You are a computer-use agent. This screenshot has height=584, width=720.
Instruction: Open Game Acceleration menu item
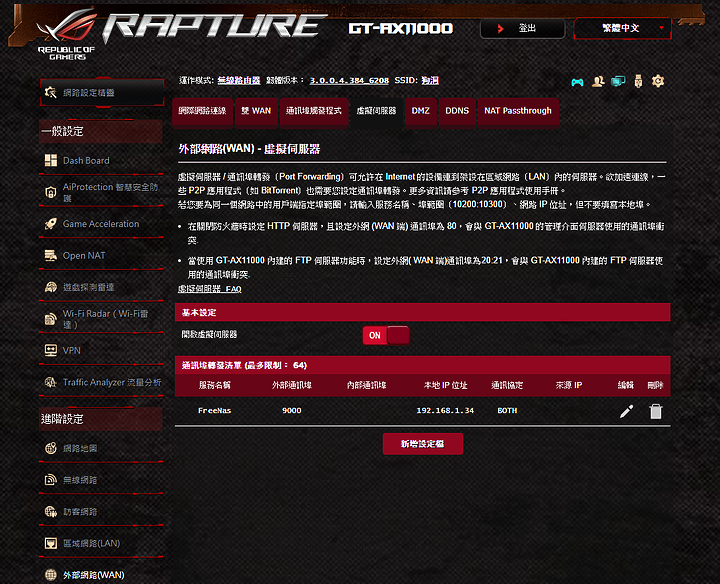click(x=101, y=224)
